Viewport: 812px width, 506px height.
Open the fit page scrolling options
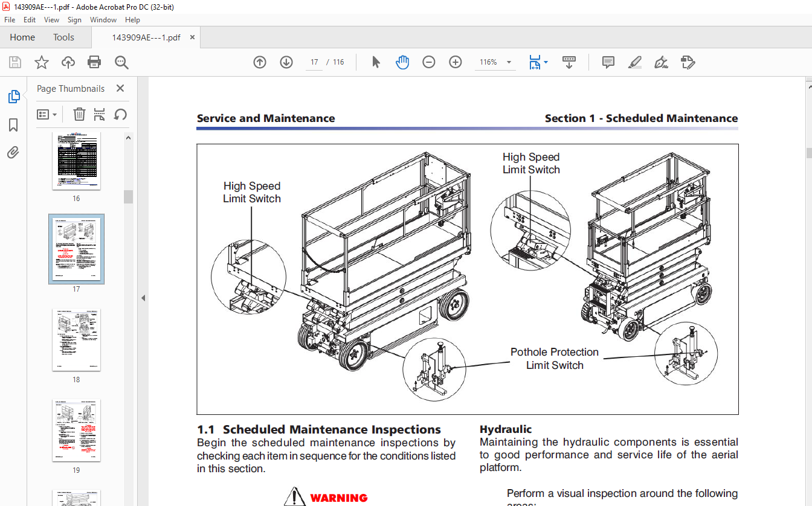[538, 62]
